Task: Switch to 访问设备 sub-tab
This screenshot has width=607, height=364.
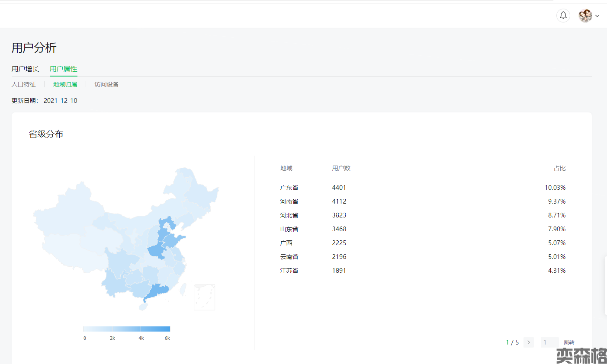Action: (106, 84)
